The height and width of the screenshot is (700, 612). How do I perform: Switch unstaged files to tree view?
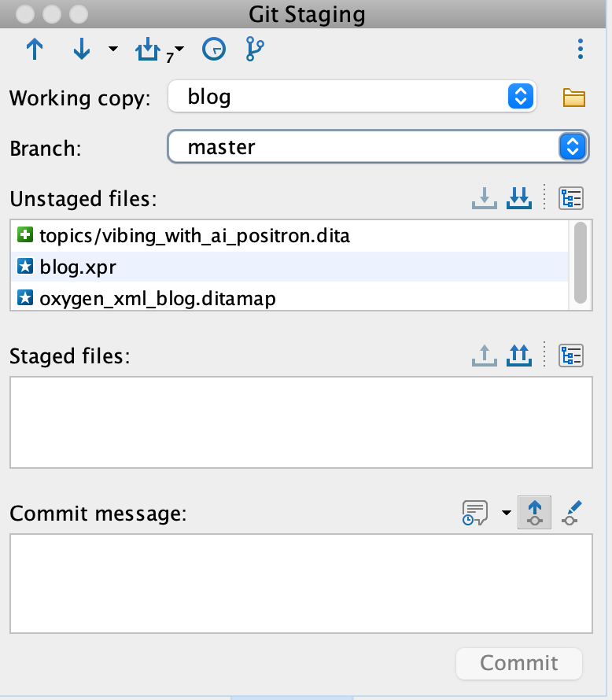click(570, 198)
